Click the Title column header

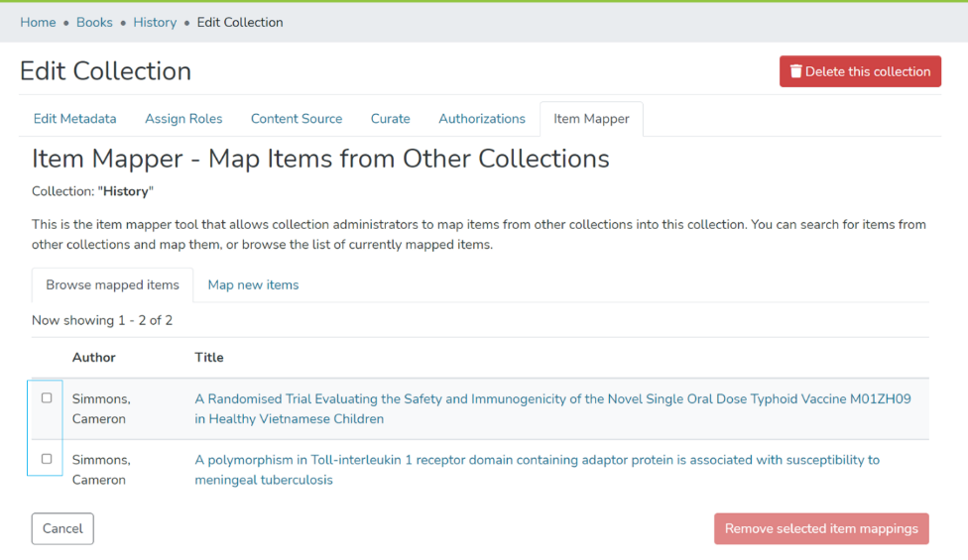[209, 357]
